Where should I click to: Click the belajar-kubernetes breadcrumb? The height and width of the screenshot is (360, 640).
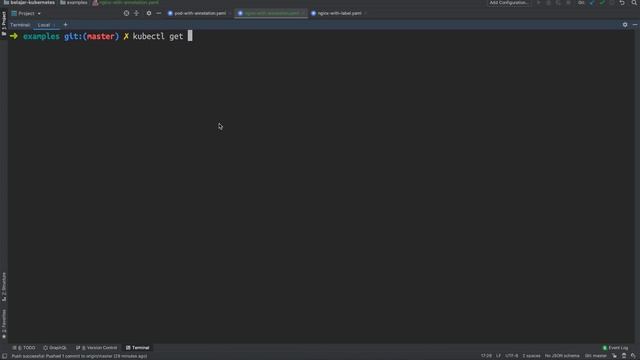29,2
